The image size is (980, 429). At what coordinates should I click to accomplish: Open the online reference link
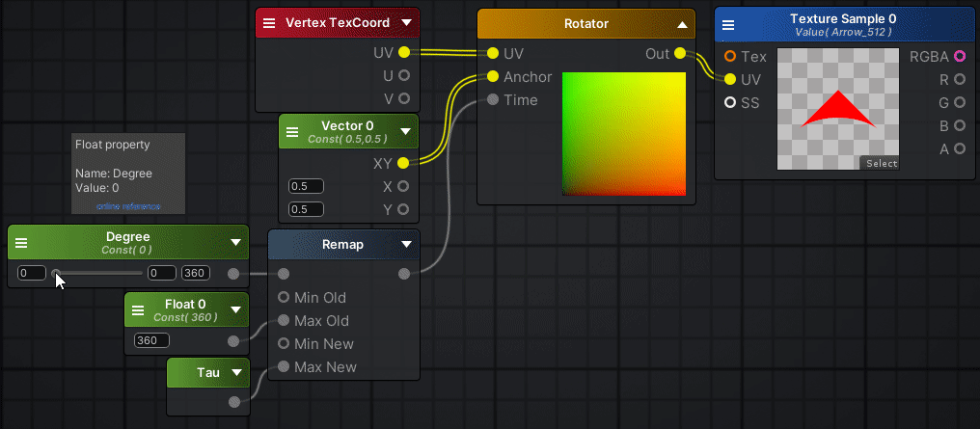128,206
